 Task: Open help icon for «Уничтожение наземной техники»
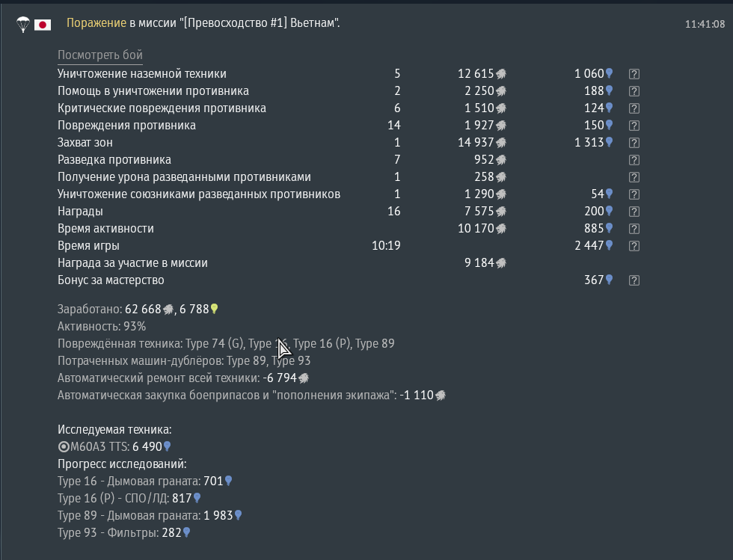tap(634, 74)
